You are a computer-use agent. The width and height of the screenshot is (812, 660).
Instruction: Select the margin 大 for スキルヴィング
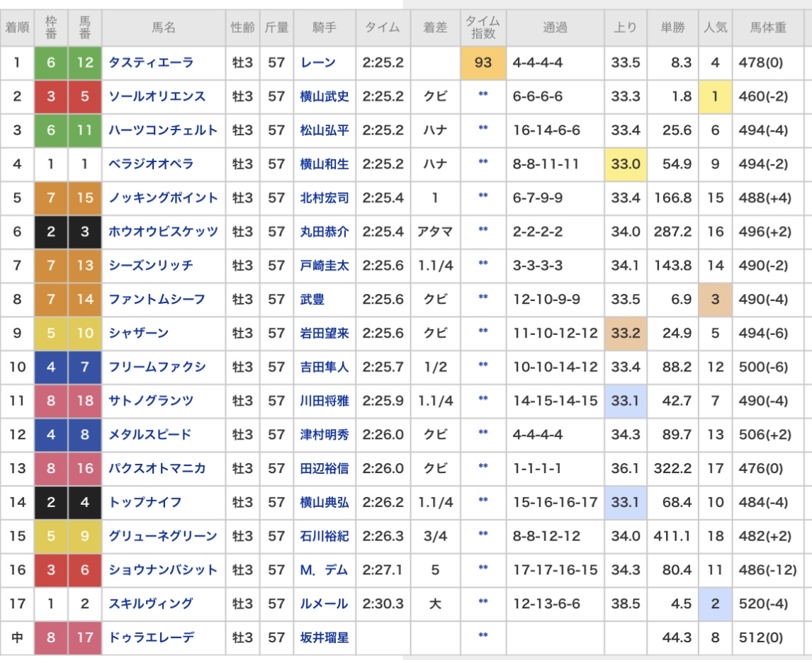(x=435, y=603)
